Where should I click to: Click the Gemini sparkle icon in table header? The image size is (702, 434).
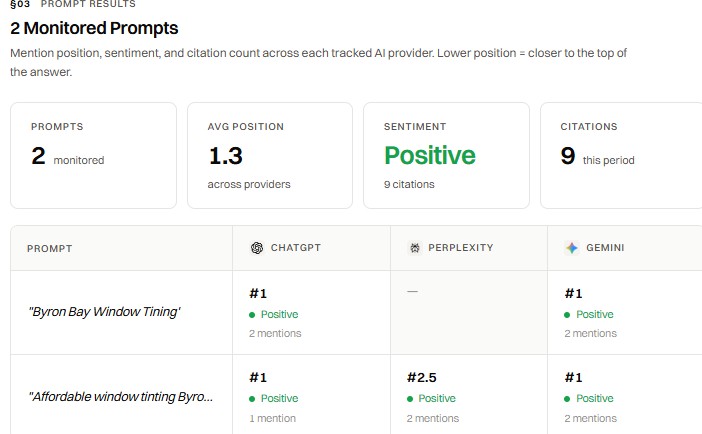point(572,248)
